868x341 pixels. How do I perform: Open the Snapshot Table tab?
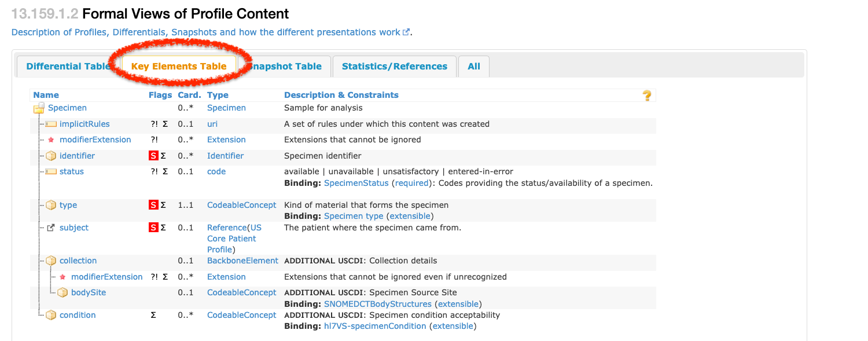(286, 67)
